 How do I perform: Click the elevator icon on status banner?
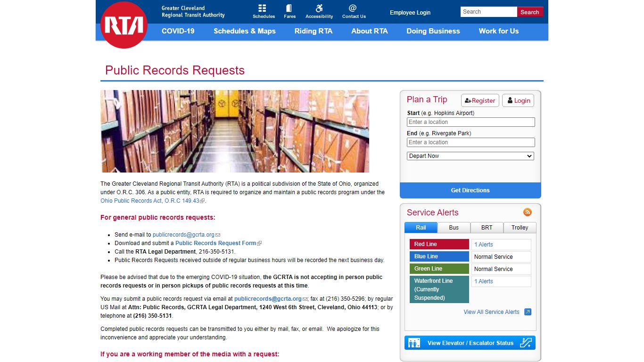click(x=414, y=343)
